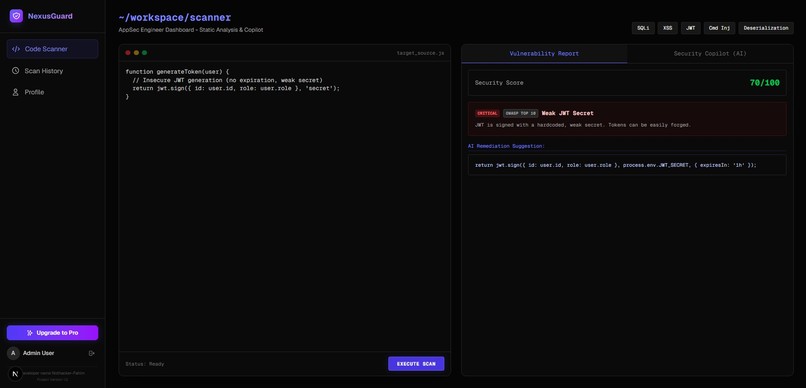Click the Admin User avatar circle

click(13, 353)
